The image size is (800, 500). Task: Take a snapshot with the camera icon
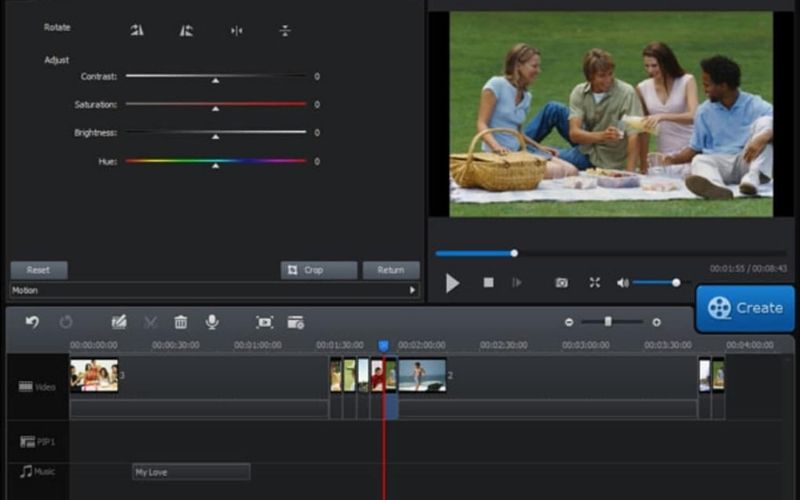click(x=561, y=283)
